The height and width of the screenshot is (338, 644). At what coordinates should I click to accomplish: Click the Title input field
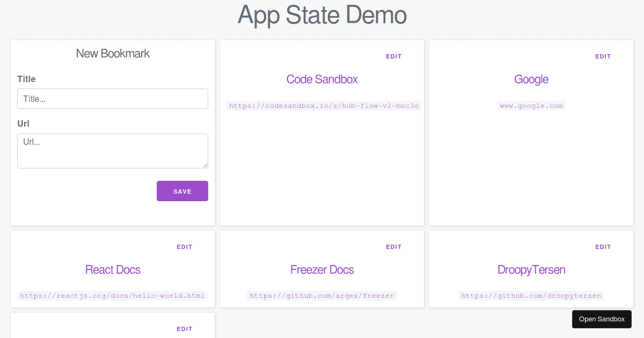pyautogui.click(x=113, y=99)
